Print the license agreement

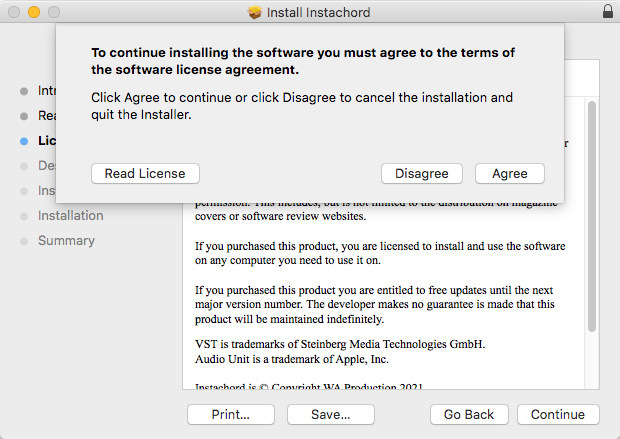pyautogui.click(x=230, y=414)
